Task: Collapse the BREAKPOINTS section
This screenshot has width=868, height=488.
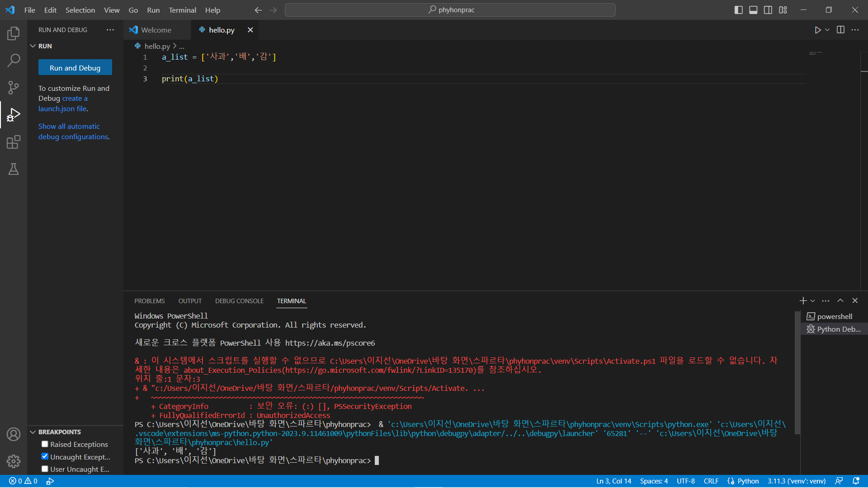Action: point(33,432)
